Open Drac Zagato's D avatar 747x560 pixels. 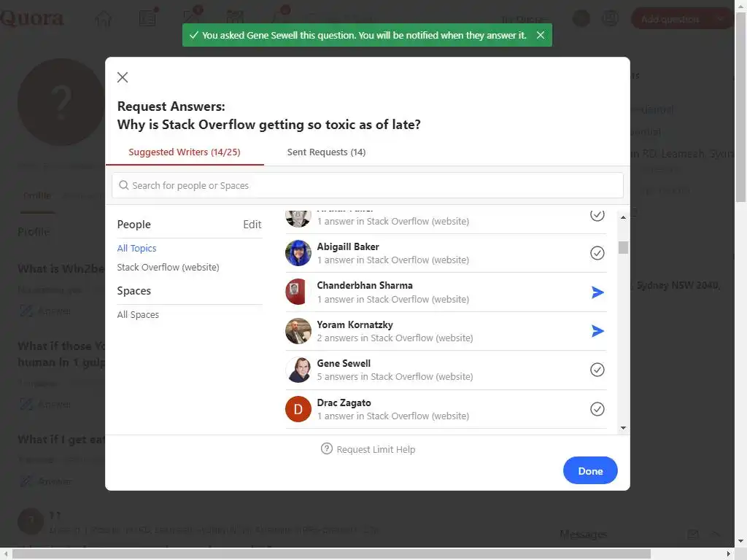point(298,409)
